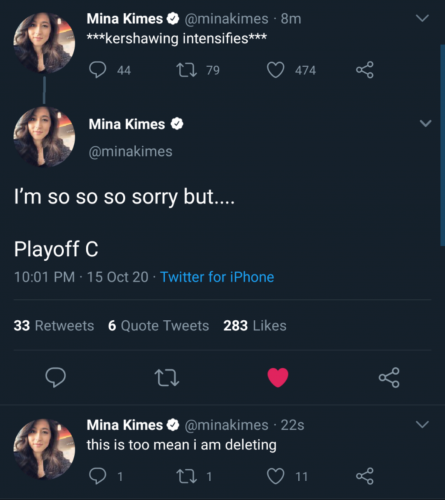Like the 'this is too mean' tweet
This screenshot has height=500, width=445.
(x=276, y=476)
